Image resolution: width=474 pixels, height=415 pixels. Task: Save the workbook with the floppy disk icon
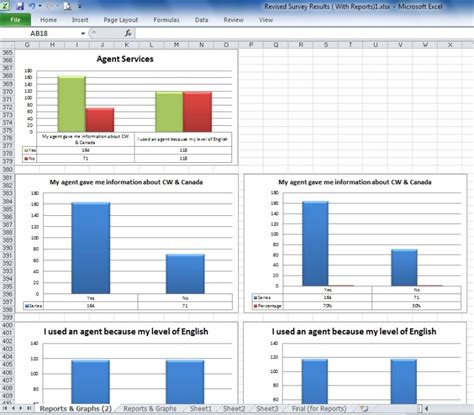pyautogui.click(x=20, y=6)
